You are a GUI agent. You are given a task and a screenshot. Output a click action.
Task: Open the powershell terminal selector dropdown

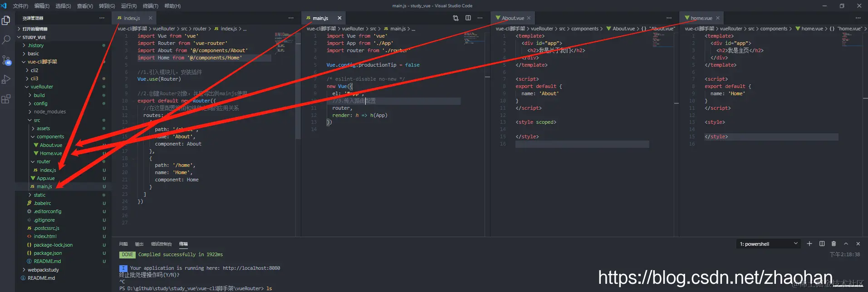(769, 244)
